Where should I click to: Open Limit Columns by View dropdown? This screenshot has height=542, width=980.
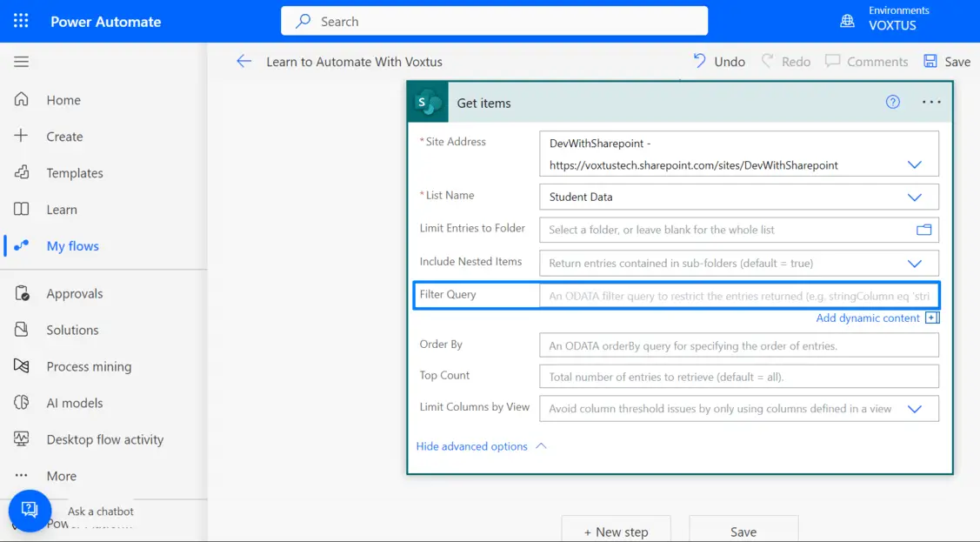pyautogui.click(x=914, y=409)
